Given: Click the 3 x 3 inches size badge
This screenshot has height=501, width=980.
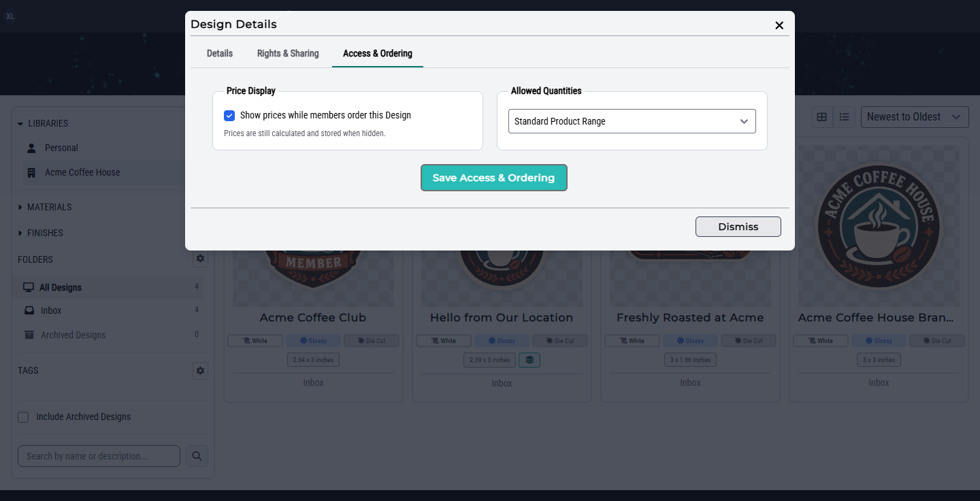Looking at the screenshot, I should [879, 360].
